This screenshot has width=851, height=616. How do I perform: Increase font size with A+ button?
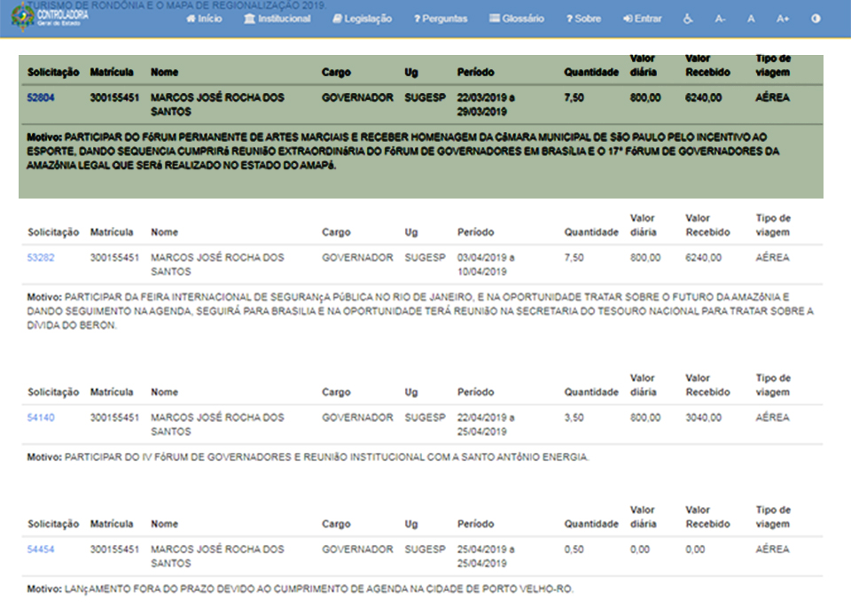point(782,19)
